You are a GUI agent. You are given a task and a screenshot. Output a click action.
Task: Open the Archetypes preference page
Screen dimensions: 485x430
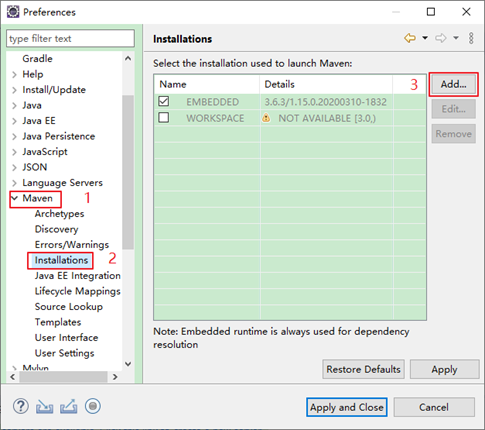point(59,214)
